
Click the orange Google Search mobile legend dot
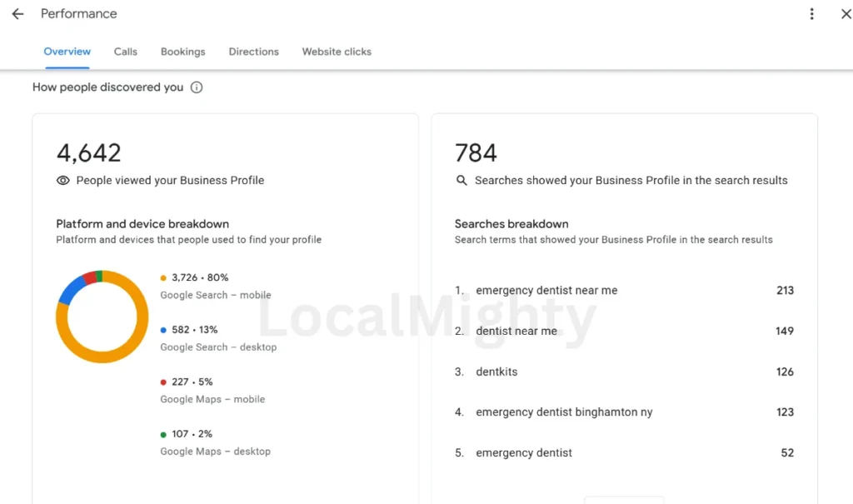click(164, 278)
